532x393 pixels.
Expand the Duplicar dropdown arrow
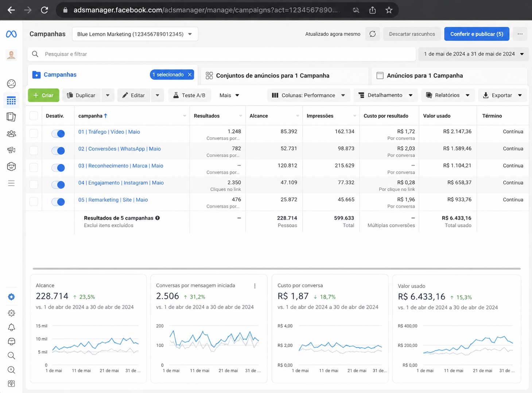pos(108,95)
